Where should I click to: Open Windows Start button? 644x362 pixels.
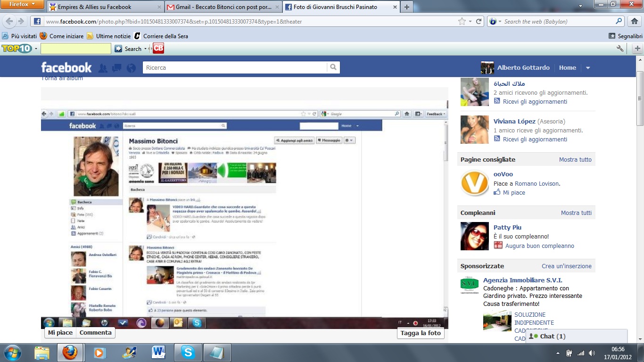12,353
